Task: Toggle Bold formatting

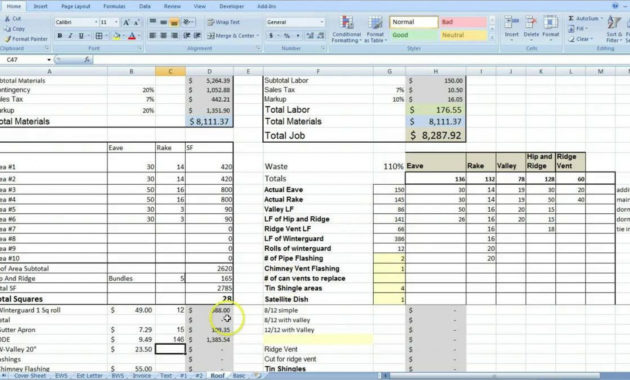Action: [x=60, y=36]
